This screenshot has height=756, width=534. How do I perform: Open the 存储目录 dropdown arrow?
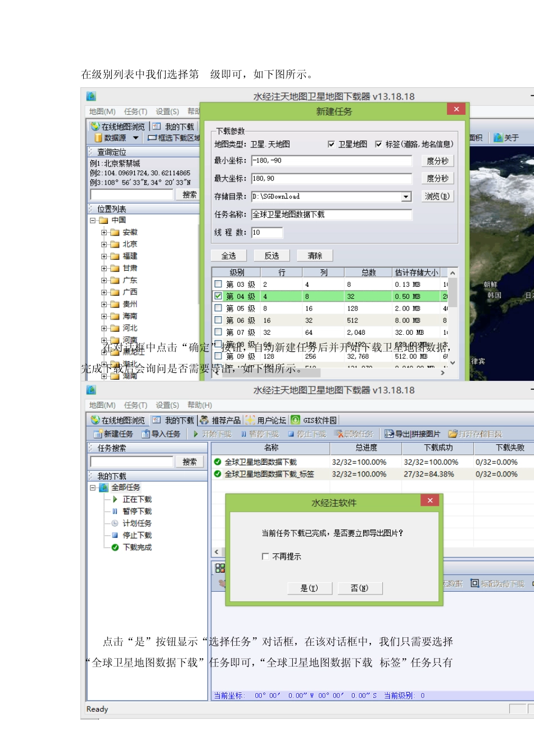[406, 197]
